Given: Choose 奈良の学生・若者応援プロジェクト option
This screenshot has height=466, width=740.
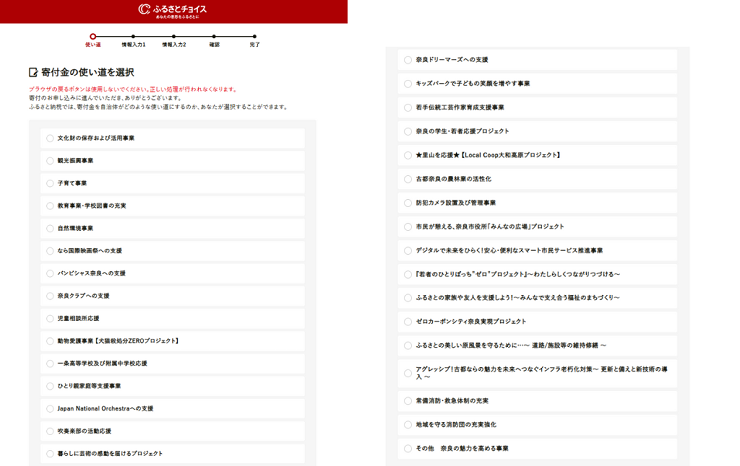Looking at the screenshot, I should [408, 131].
